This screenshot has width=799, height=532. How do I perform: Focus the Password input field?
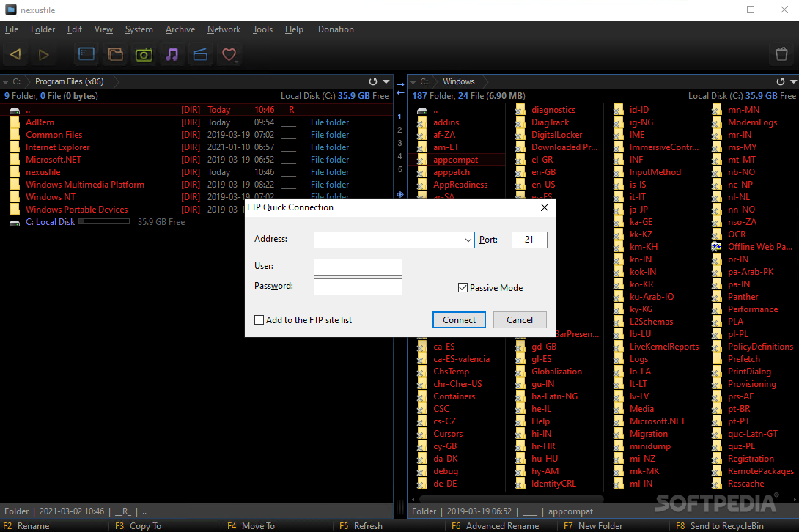tap(358, 287)
